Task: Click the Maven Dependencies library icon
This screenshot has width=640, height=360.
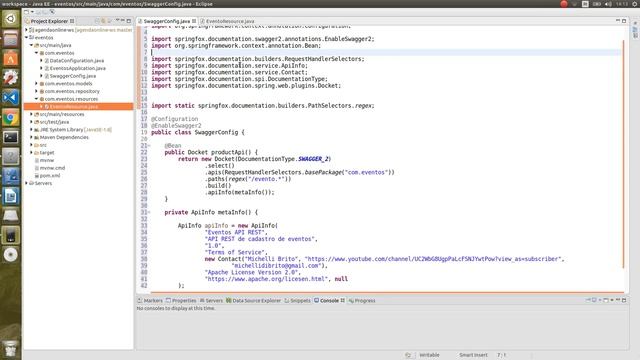Action: [37, 137]
